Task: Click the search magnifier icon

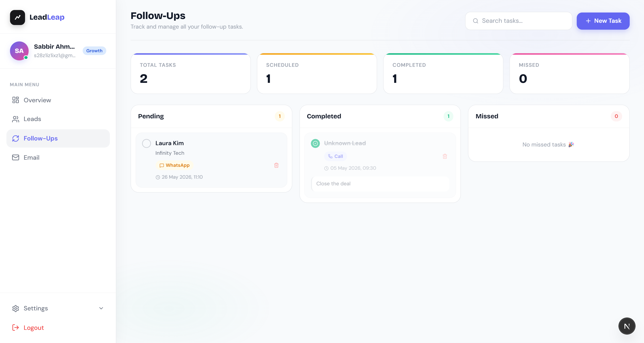Action: pyautogui.click(x=475, y=21)
